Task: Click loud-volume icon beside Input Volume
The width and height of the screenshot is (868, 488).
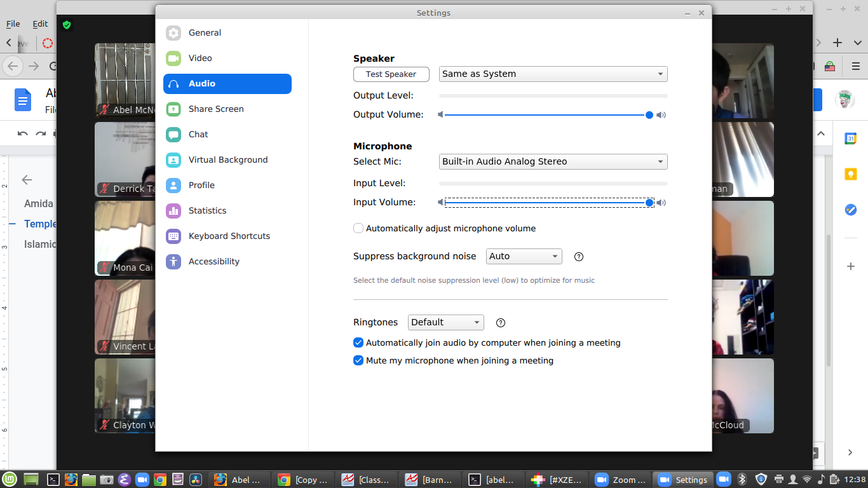Action: 661,203
